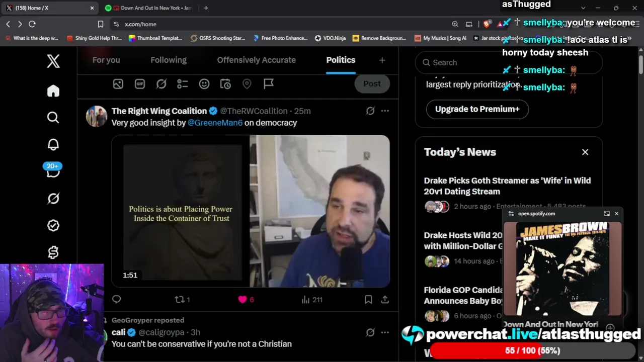Open the My Musics Song AI bookmark
This screenshot has width=644, height=362.
tap(440, 38)
